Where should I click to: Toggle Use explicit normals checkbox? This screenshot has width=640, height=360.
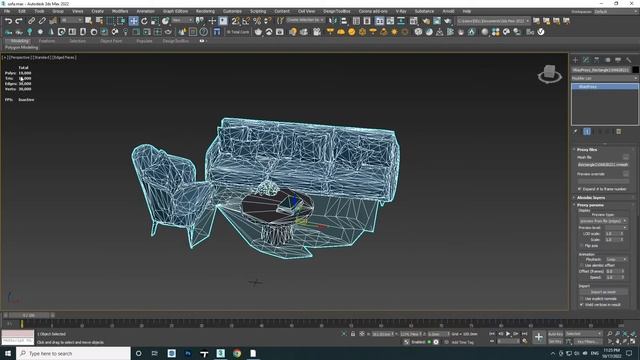coord(582,299)
